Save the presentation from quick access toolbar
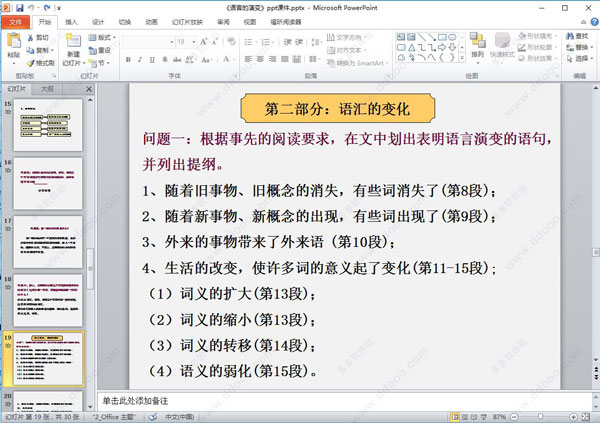 (x=20, y=8)
